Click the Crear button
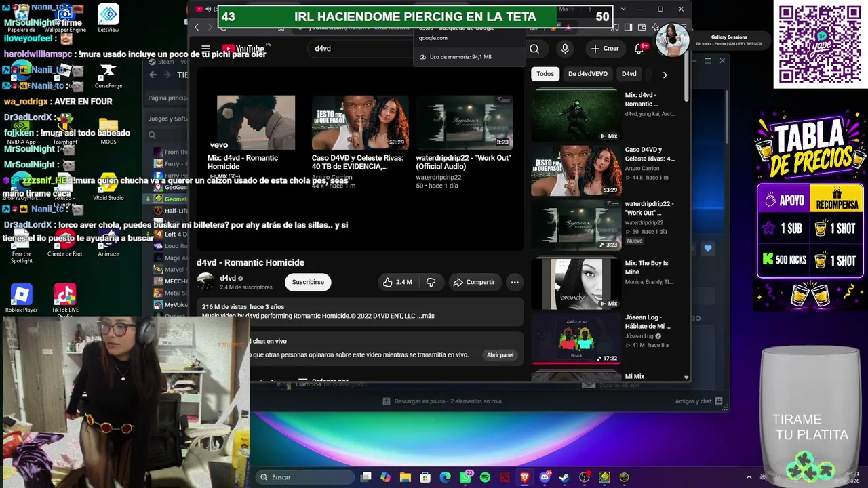 (x=604, y=49)
